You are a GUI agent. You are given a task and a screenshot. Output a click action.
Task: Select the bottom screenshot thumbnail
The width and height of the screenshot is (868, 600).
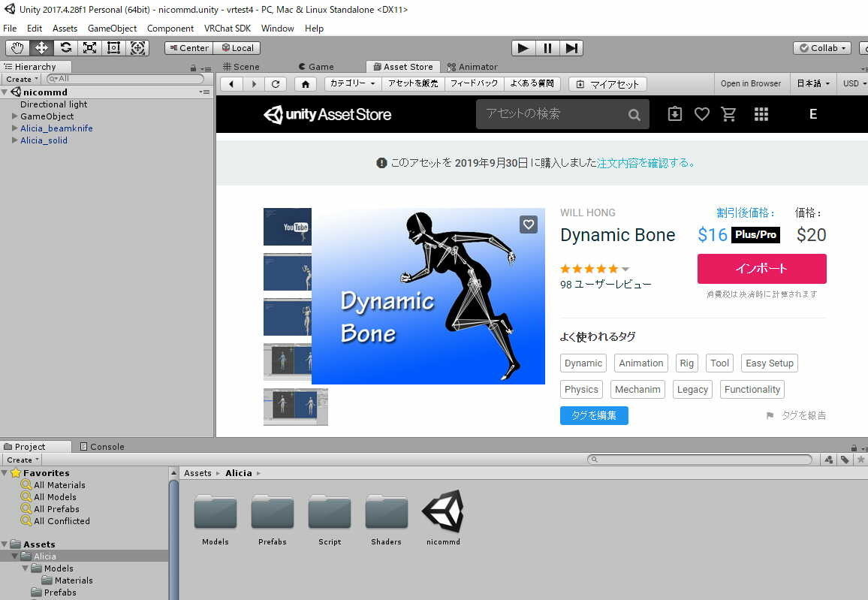[x=296, y=407]
